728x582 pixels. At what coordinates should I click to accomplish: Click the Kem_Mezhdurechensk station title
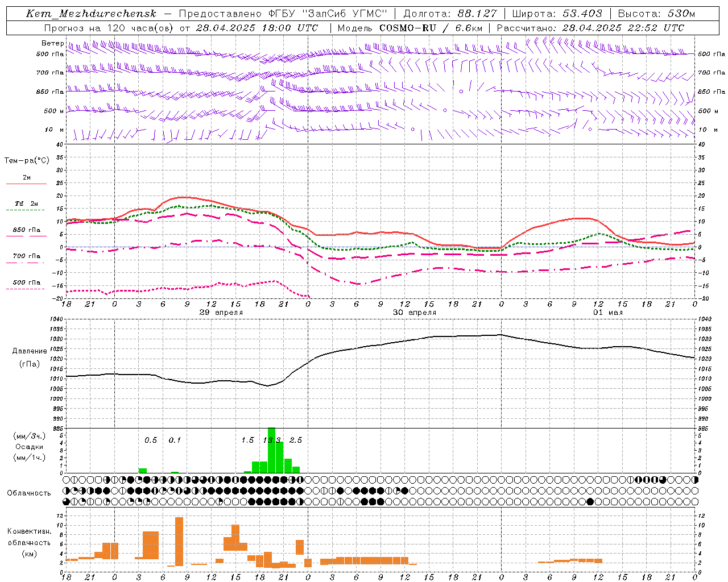click(x=90, y=14)
